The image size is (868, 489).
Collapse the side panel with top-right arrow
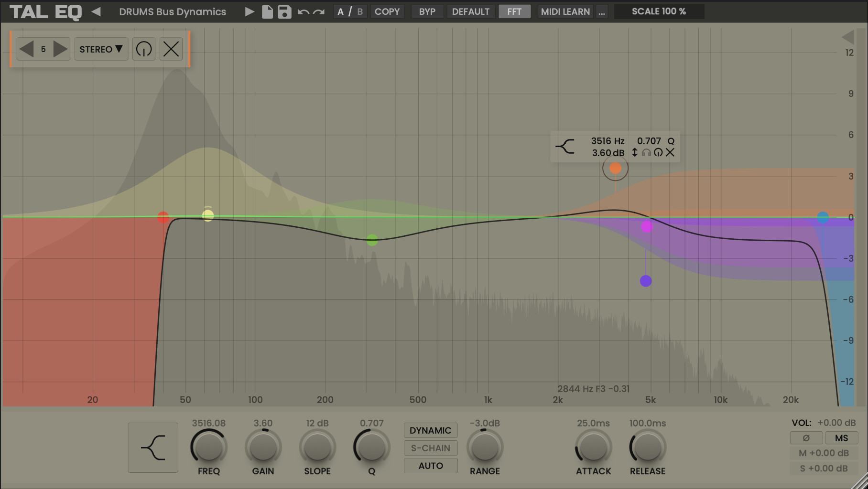(847, 37)
